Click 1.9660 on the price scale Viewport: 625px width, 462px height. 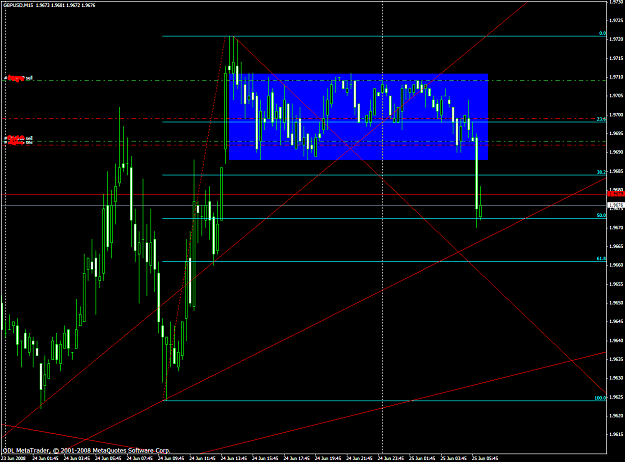point(617,265)
